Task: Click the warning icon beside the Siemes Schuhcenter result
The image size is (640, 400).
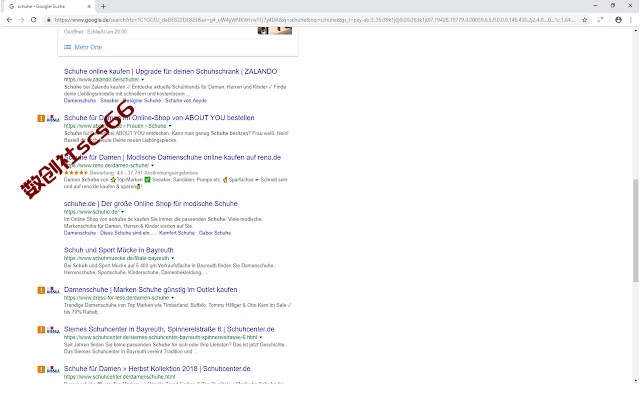Action: click(x=41, y=330)
